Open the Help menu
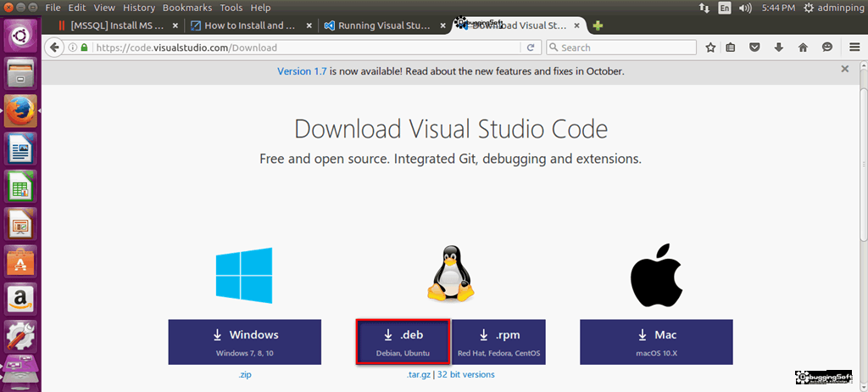This screenshot has width=868, height=392. [260, 8]
